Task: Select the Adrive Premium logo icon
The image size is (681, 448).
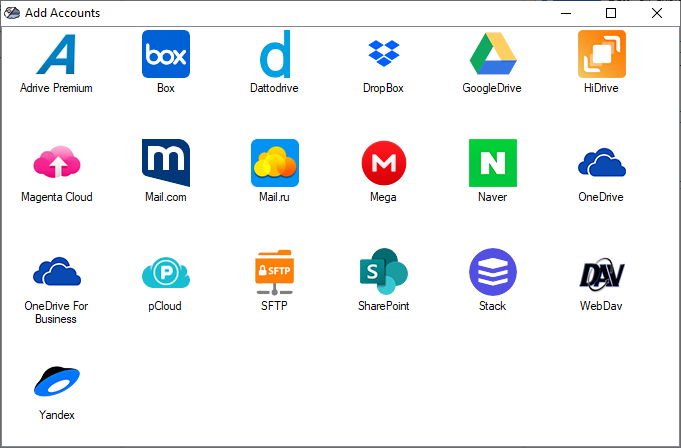Action: [56, 54]
